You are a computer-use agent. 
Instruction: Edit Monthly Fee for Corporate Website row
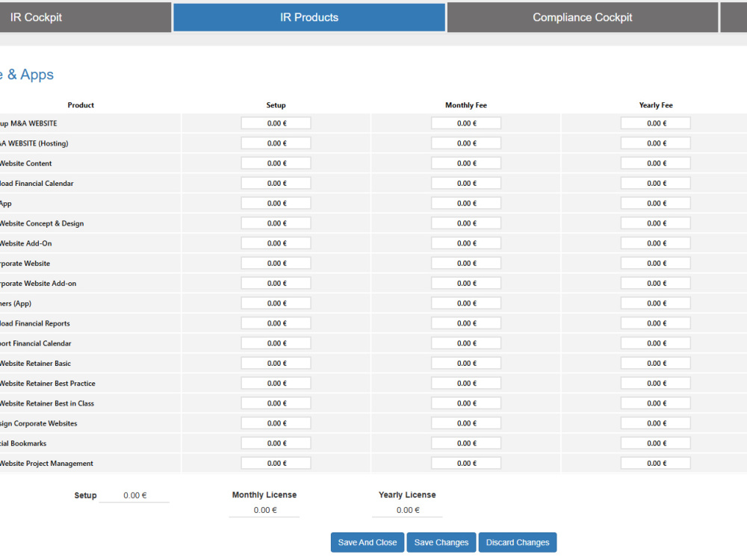466,264
